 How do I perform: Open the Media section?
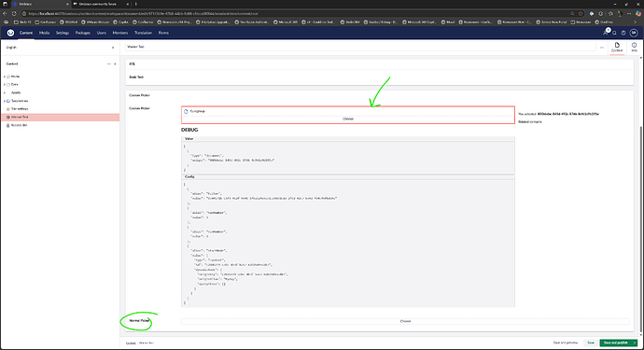point(44,33)
